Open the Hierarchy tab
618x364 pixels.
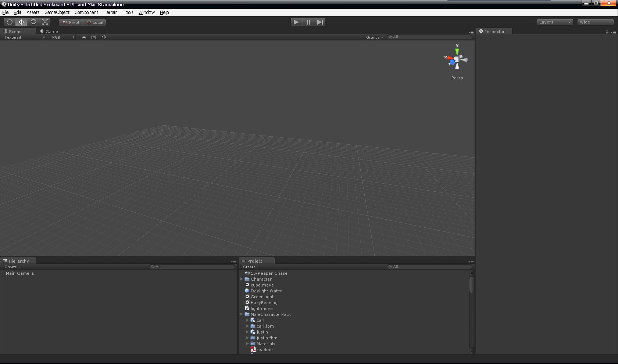(18, 261)
